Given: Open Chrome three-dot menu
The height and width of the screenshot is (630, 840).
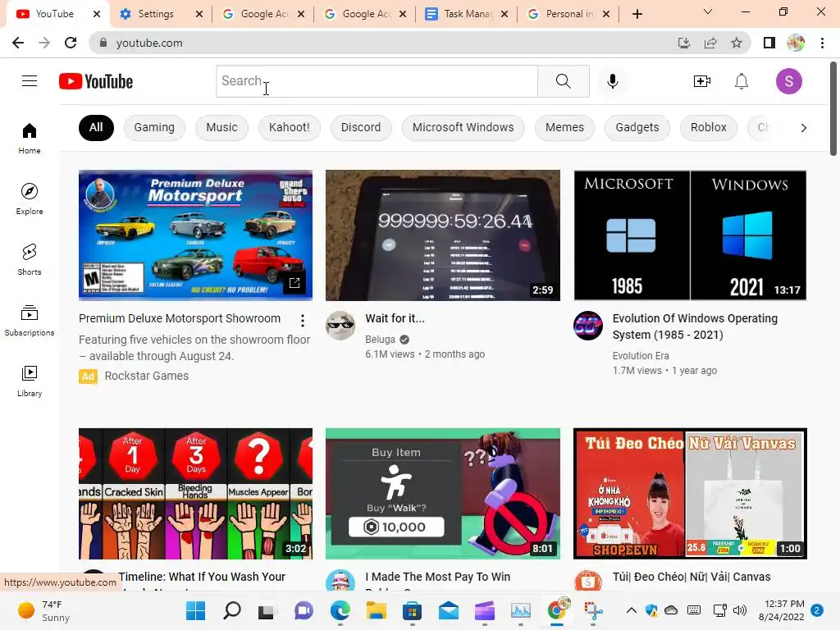Looking at the screenshot, I should coord(822,43).
